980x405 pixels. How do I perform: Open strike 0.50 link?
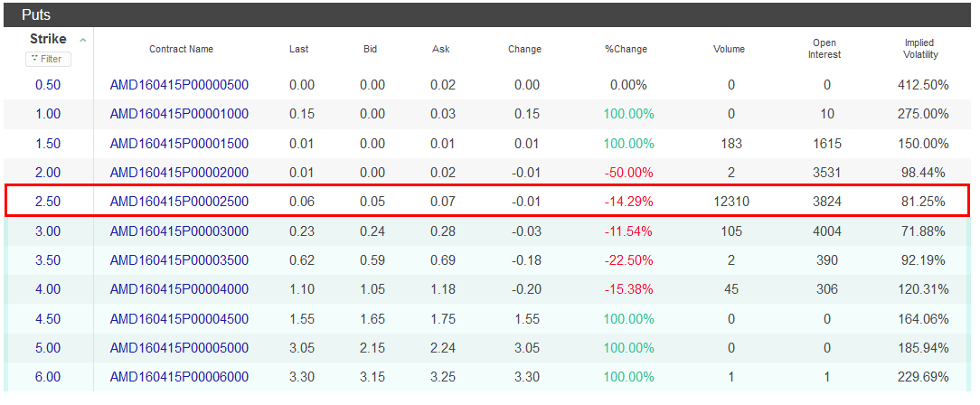coord(48,85)
